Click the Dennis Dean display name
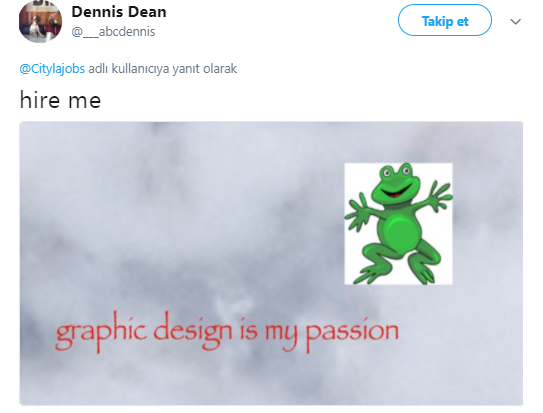Screen dimensions: 543x413 [x=119, y=12]
